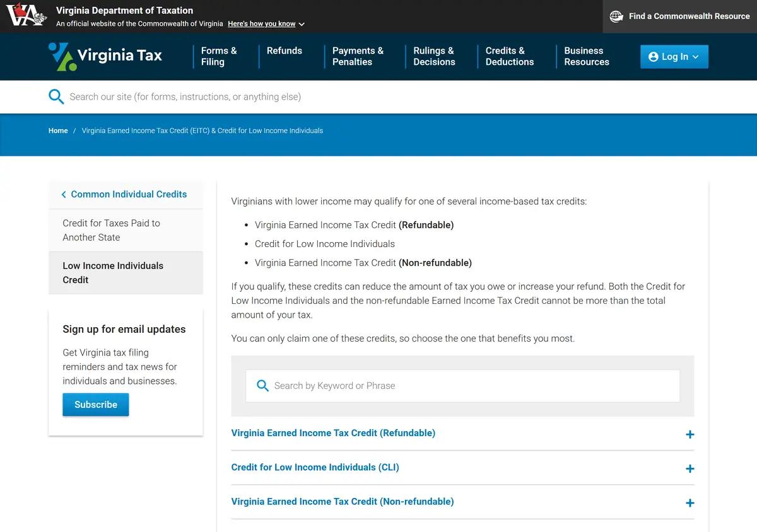
Task: Click bullet Virginia Earned Income Tax Credit (Refundable)
Action: click(355, 225)
